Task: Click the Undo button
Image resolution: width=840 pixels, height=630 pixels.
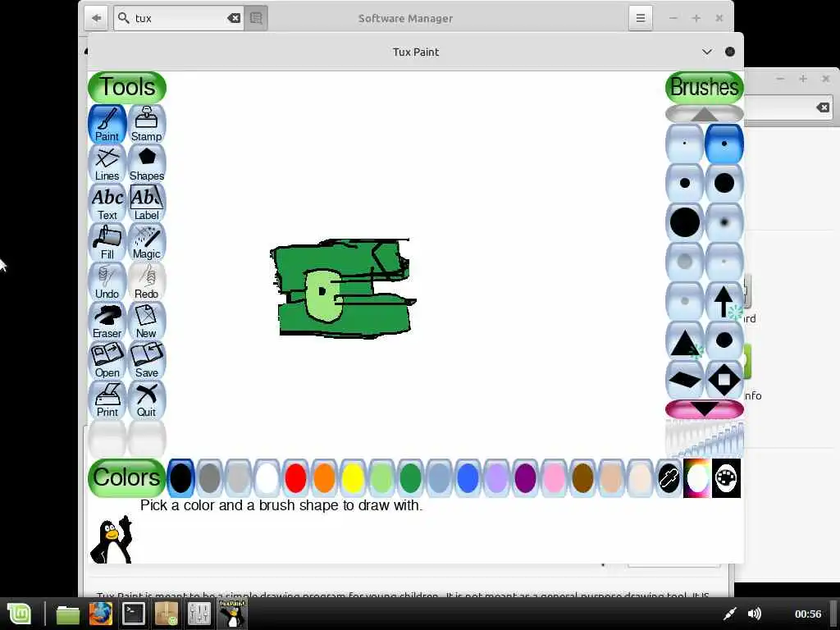Action: click(107, 281)
